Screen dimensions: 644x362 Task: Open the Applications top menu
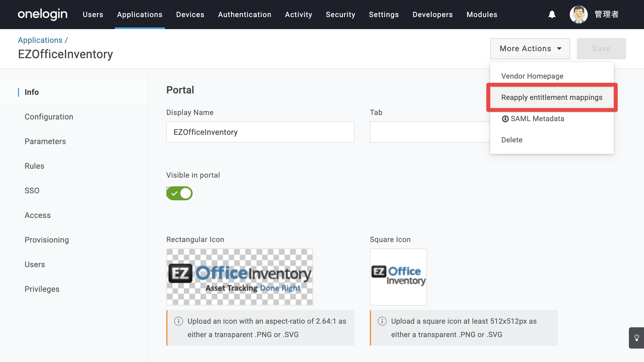140,15
